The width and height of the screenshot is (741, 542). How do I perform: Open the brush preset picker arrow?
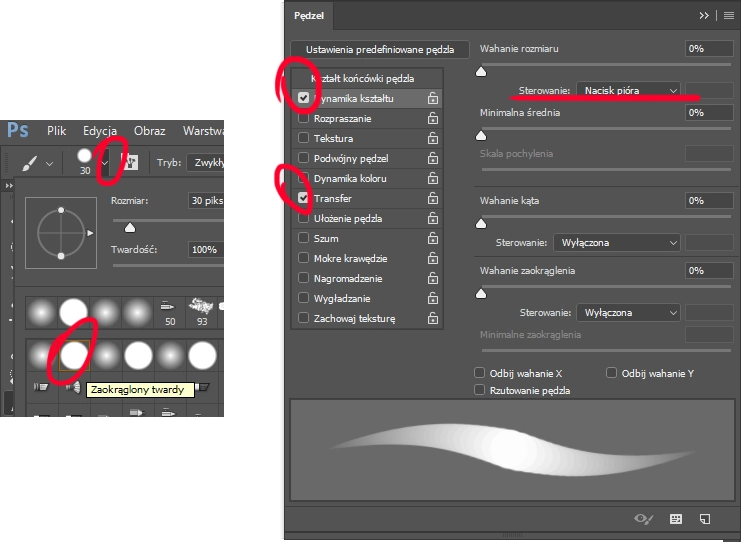104,162
